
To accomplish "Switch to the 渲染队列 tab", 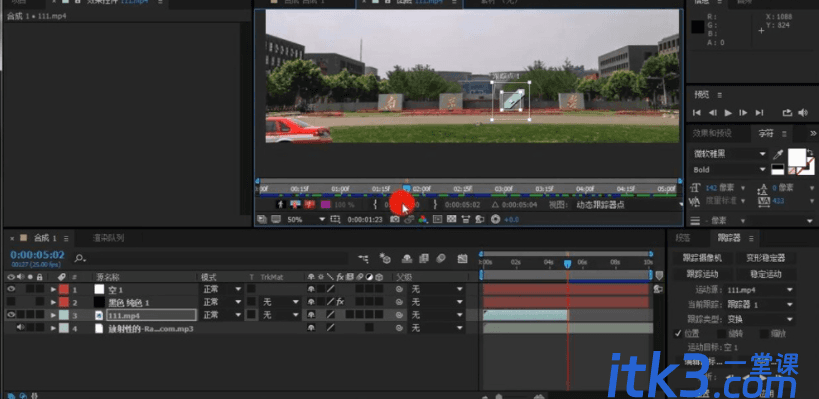I will point(109,238).
